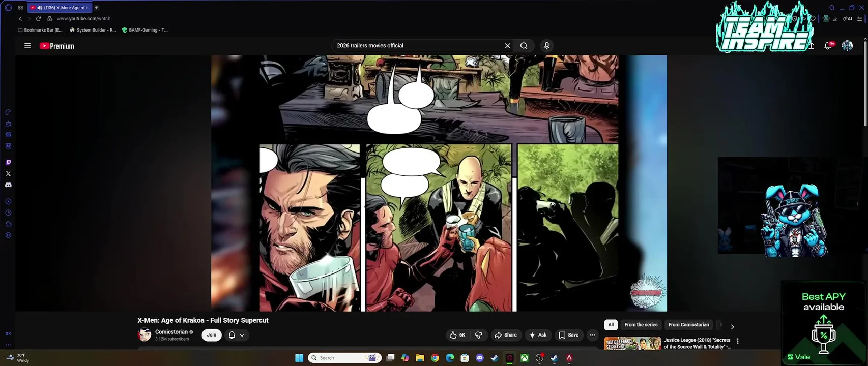Open the YouTube account avatar menu
The image size is (868, 366).
coord(847,46)
